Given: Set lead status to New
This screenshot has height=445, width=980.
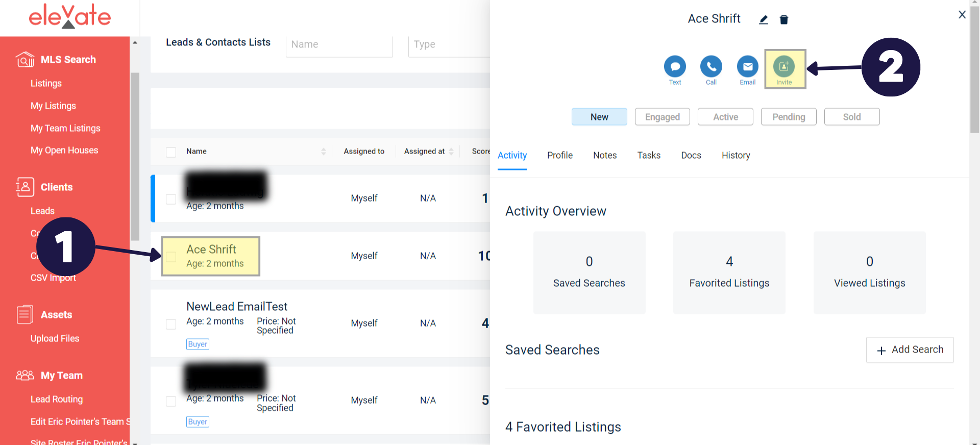Looking at the screenshot, I should (599, 117).
